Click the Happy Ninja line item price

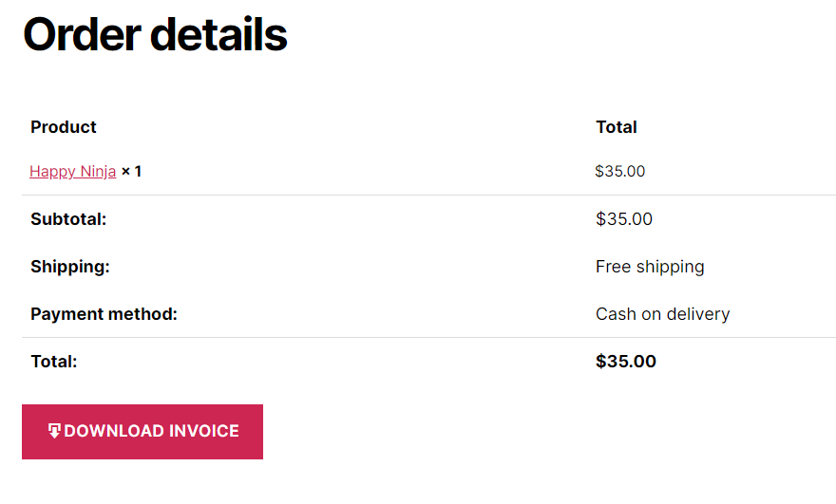click(x=620, y=171)
